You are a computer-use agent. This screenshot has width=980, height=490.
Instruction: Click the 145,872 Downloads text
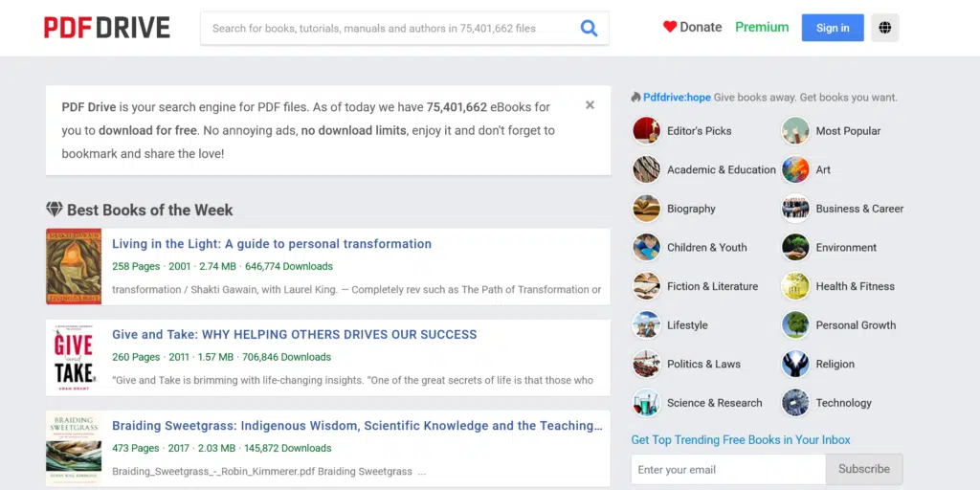pyautogui.click(x=288, y=448)
